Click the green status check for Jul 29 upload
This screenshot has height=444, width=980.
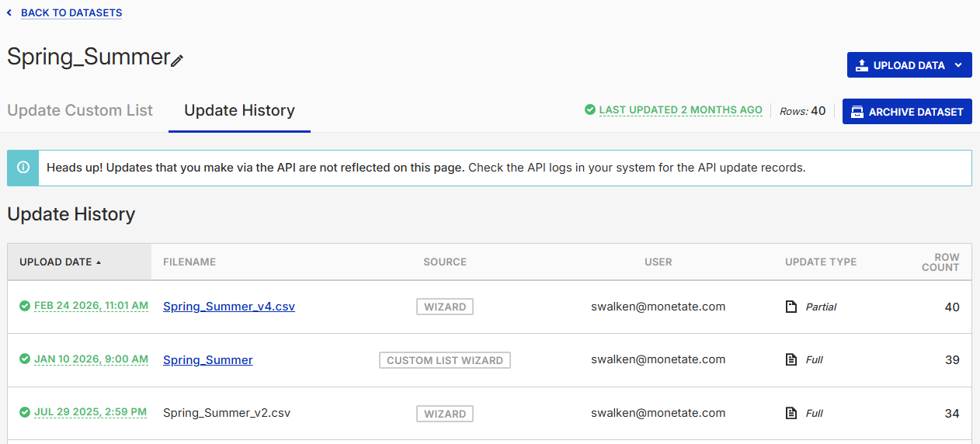(25, 412)
